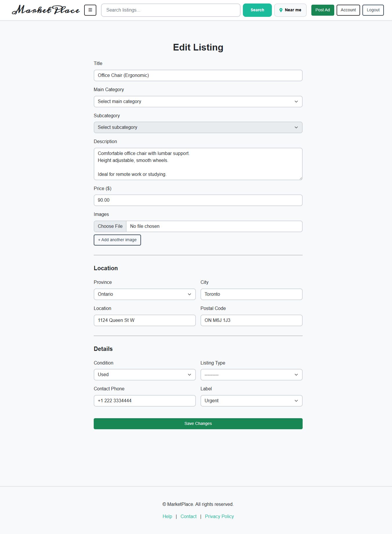Image resolution: width=392 pixels, height=534 pixels.
Task: Expand the Main Category dropdown
Action: [198, 102]
